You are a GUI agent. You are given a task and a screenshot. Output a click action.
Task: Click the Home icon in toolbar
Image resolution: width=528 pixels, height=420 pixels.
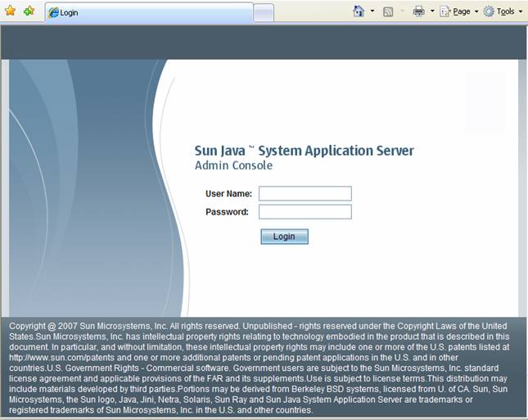(359, 11)
